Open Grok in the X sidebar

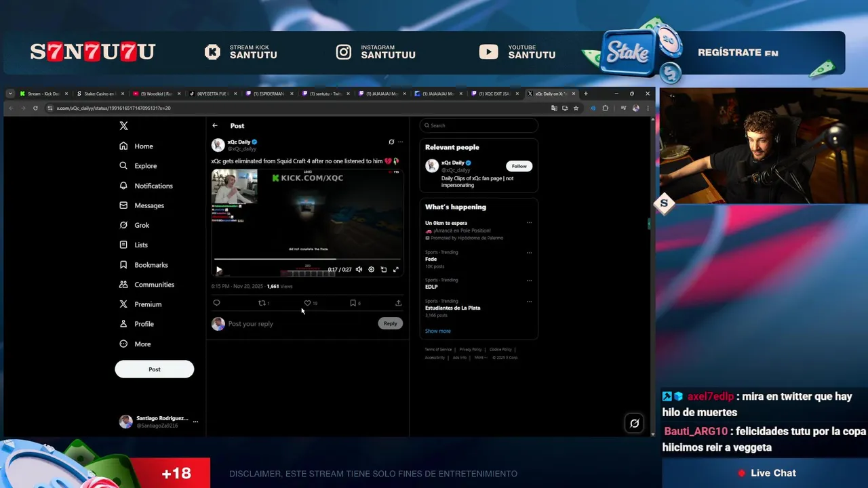point(134,225)
